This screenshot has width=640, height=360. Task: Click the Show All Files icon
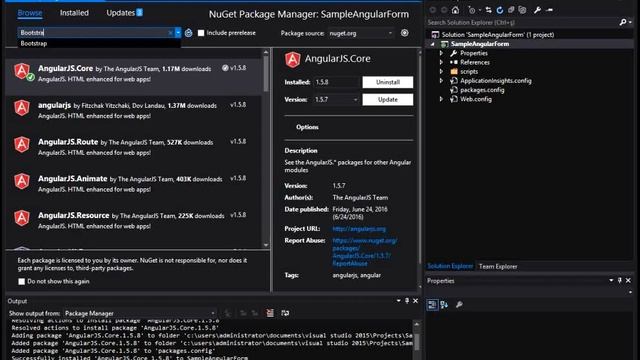[522, 10]
